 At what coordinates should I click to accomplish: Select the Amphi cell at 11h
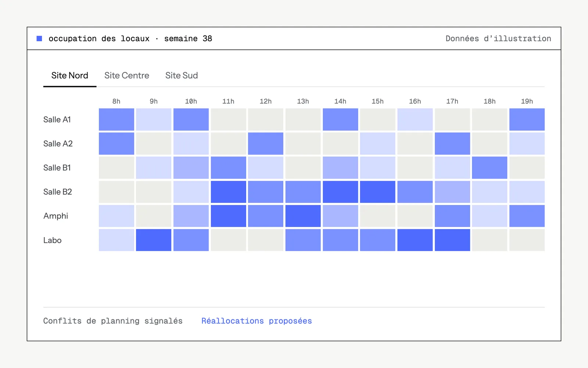(228, 216)
